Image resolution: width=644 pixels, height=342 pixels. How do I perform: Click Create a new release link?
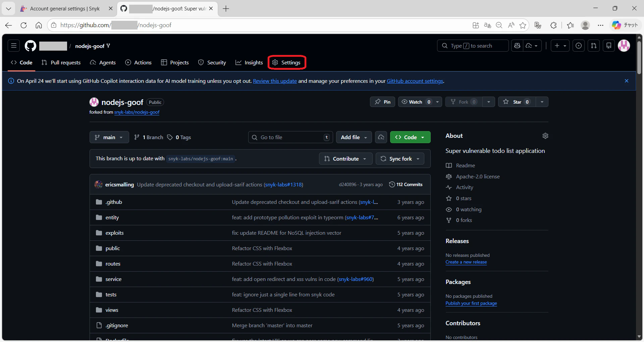pos(466,262)
